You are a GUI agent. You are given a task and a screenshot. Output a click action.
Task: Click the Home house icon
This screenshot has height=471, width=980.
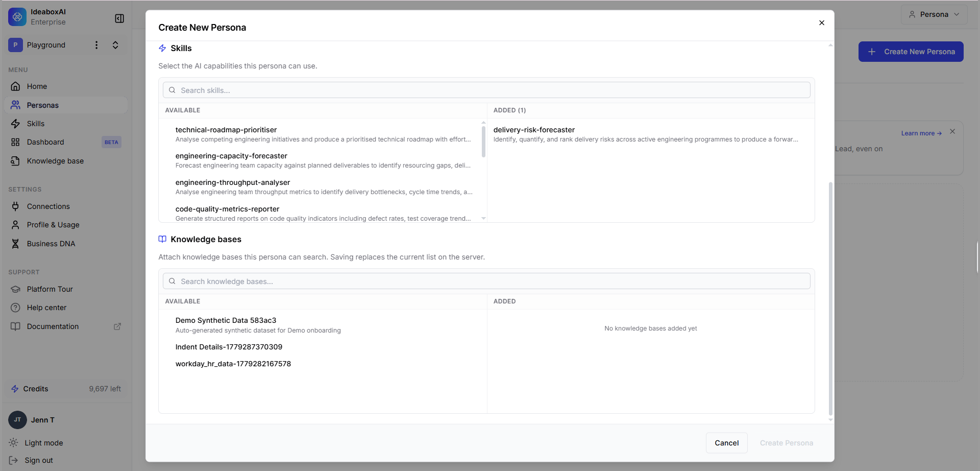15,86
